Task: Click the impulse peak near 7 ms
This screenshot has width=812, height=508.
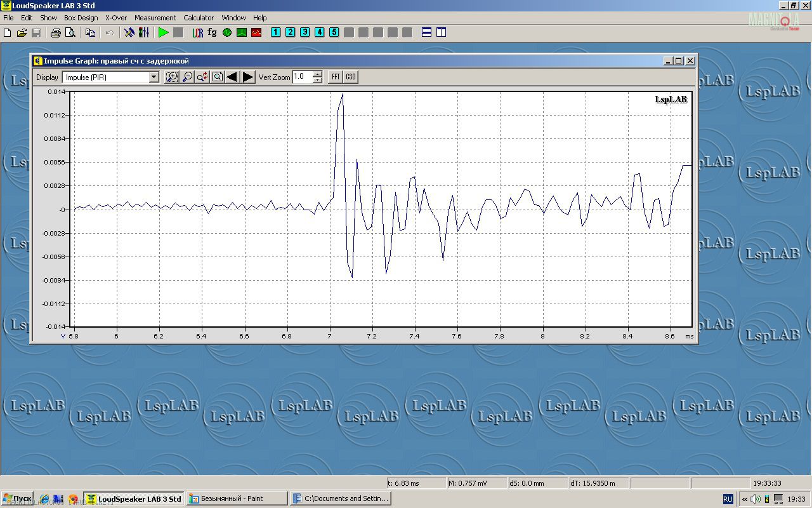Action: coord(343,95)
